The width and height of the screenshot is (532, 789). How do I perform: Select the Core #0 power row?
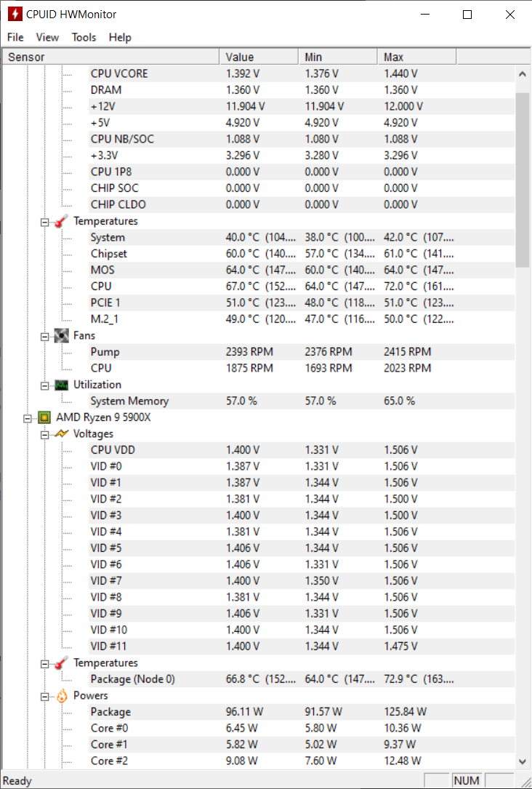coord(301,728)
